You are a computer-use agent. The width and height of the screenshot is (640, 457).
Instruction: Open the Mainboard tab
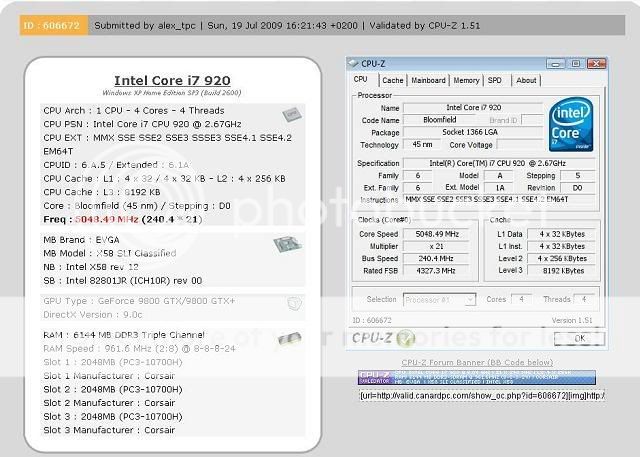pos(429,80)
